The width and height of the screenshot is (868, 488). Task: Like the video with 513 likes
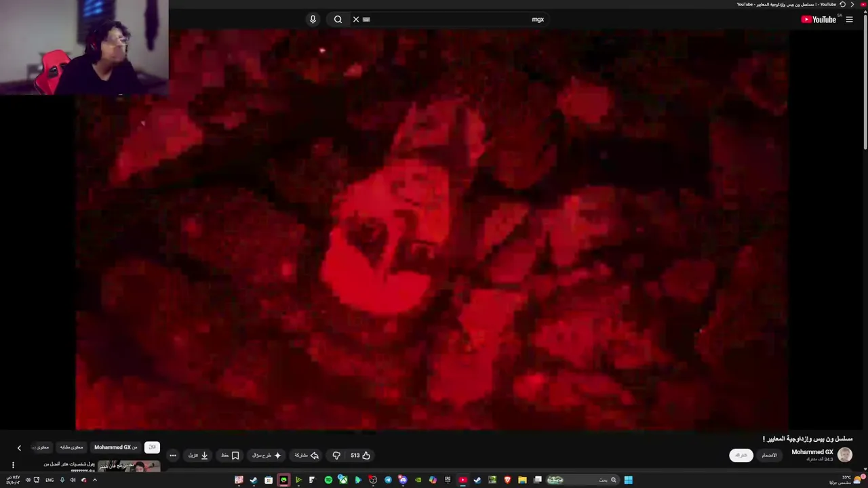[x=360, y=455]
